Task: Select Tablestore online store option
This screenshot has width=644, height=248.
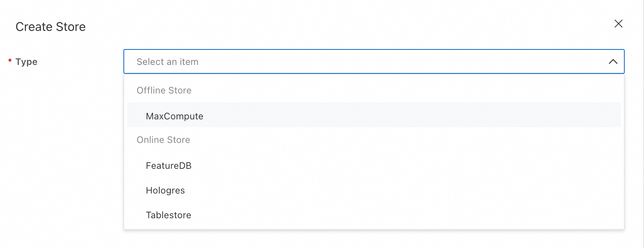Action: [x=168, y=215]
